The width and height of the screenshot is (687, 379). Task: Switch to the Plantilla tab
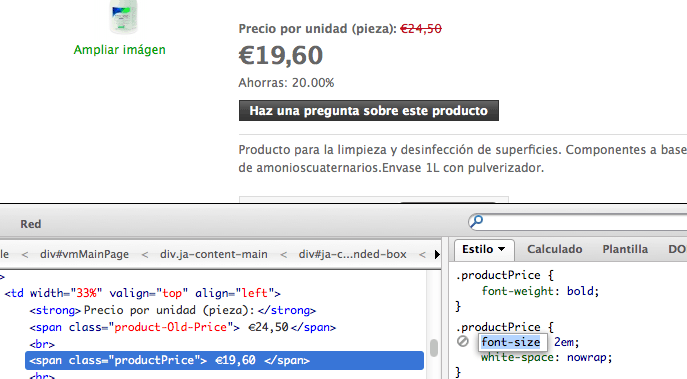[x=625, y=249]
